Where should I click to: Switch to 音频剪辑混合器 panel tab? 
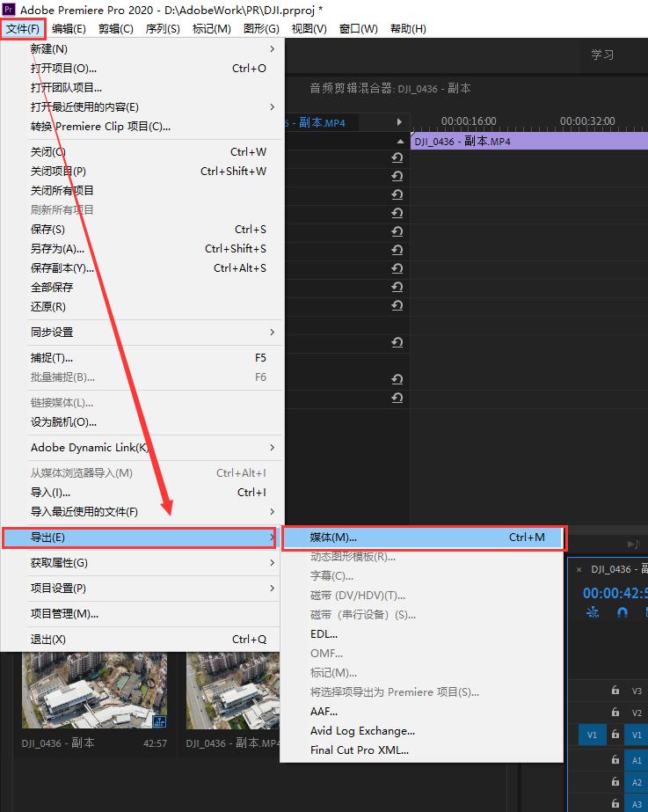click(390, 89)
